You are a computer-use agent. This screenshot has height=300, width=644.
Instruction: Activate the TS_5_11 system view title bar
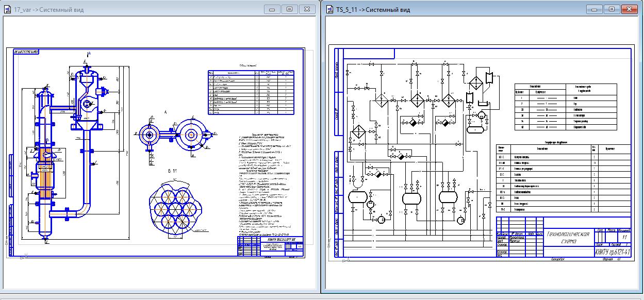(x=373, y=9)
